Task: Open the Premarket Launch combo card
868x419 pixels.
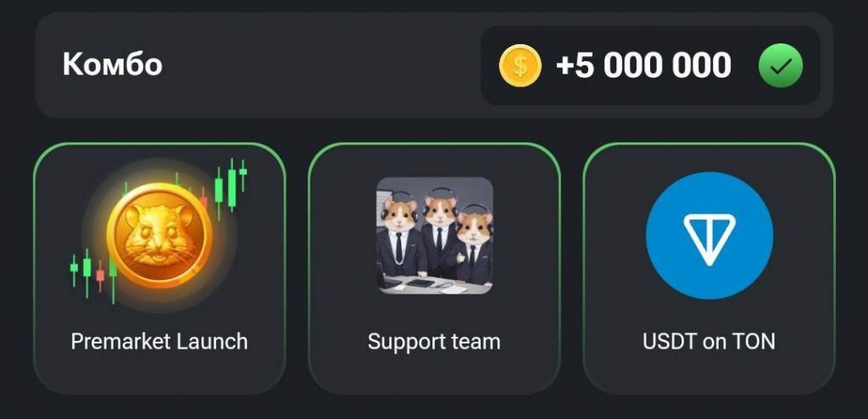Action: pyautogui.click(x=159, y=269)
